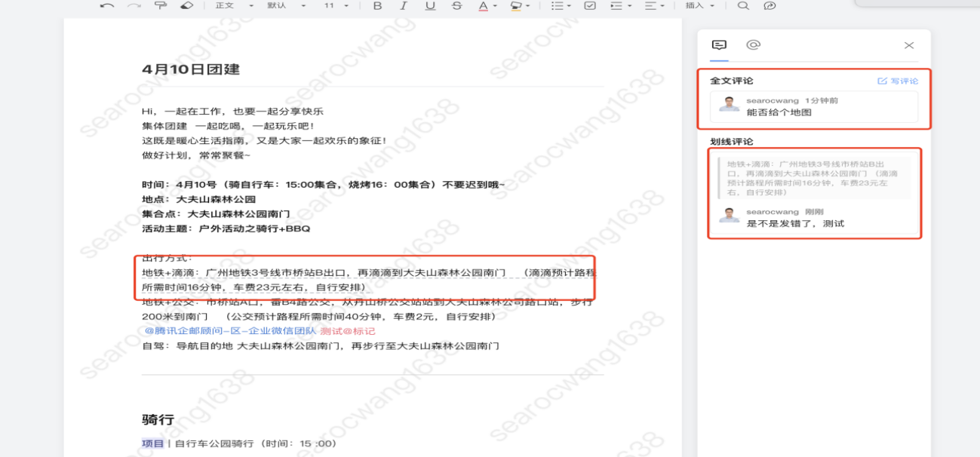Click the 骑行 section heading
Screen dimensions: 980x457
[158, 420]
